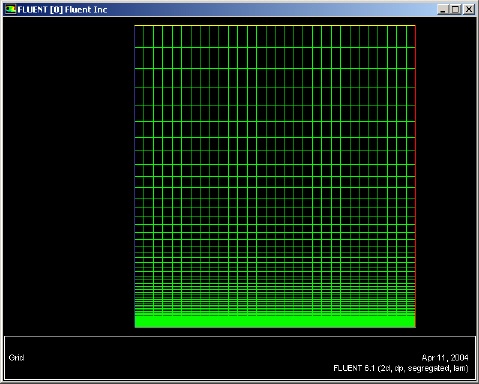Image resolution: width=479 pixels, height=384 pixels.
Task: Click the center of the green grid
Action: point(275,176)
